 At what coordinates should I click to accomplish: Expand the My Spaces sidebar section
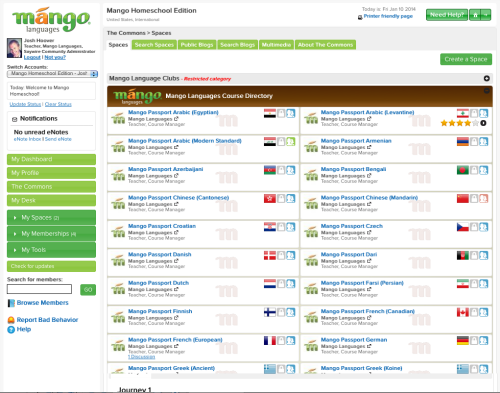pos(51,218)
